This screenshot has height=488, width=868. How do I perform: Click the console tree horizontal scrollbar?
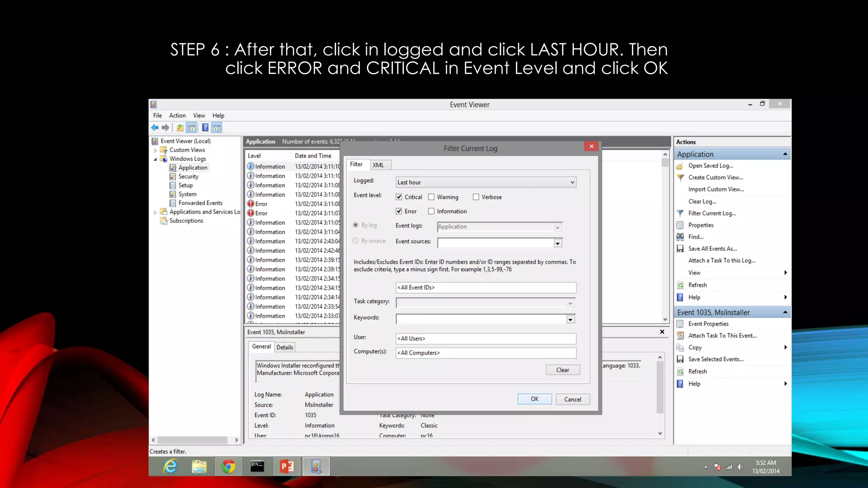pos(195,440)
